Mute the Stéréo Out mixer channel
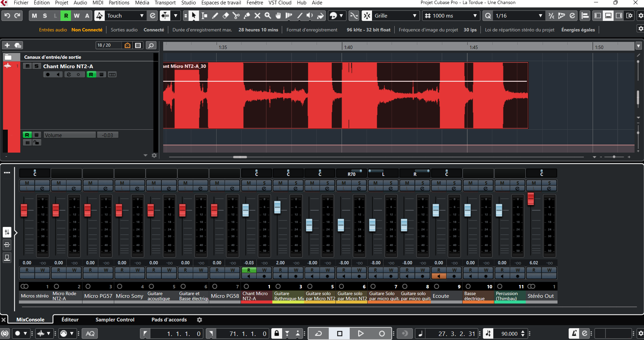Viewport: 644px width, 340px height. 534,183
